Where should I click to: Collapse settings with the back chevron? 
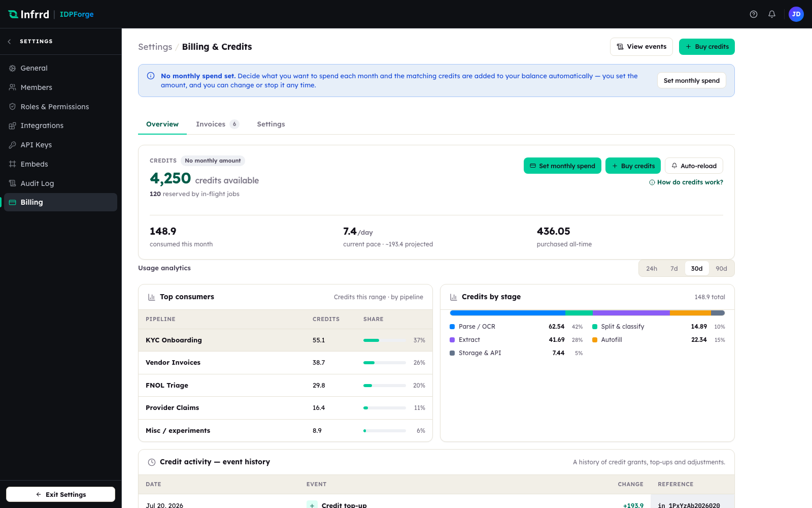pyautogui.click(x=9, y=42)
